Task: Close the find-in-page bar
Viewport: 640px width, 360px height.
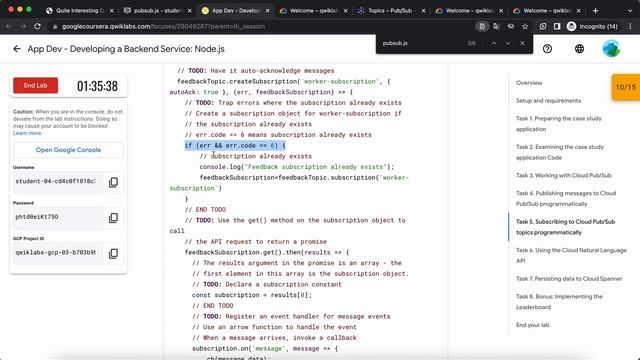Action: pos(522,43)
